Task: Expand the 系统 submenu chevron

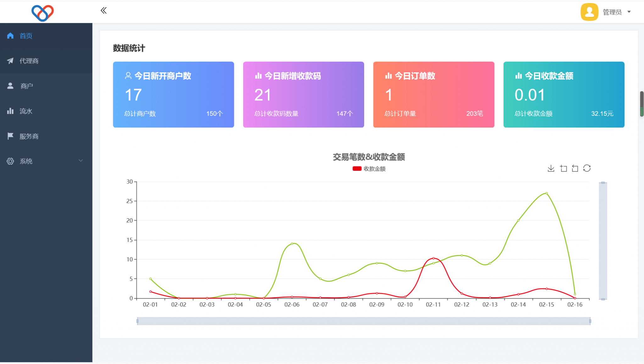Action: tap(81, 160)
